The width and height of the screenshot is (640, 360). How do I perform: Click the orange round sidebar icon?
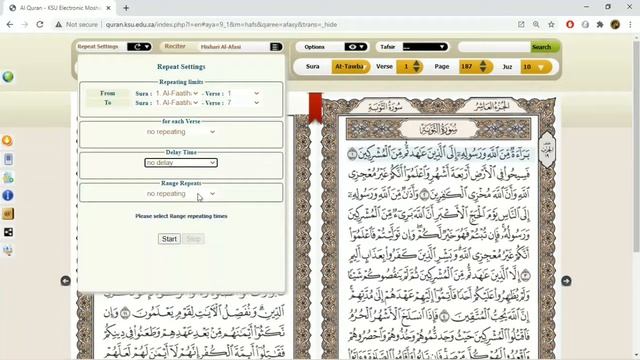coord(7,141)
